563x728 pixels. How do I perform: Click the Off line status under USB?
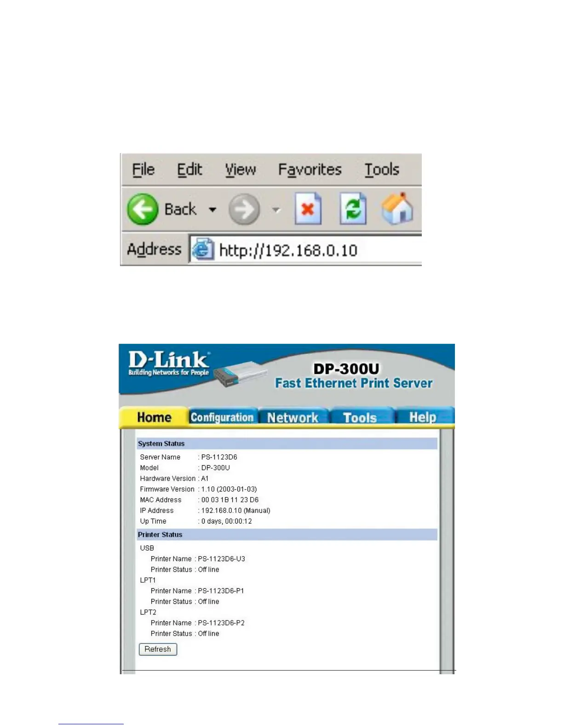tap(208, 569)
